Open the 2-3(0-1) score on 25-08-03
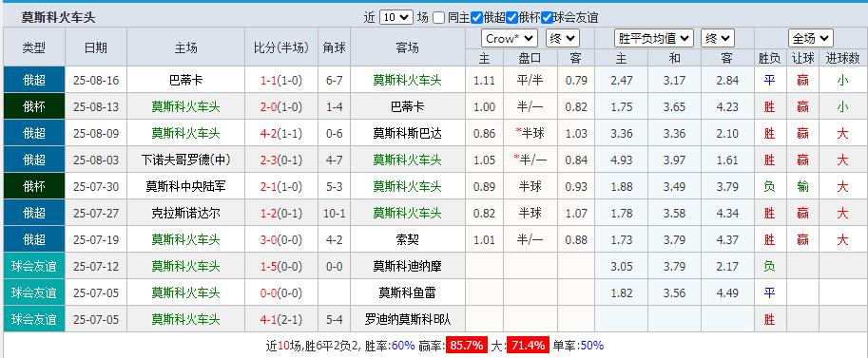Screen dimensions: 868x358 coord(281,160)
